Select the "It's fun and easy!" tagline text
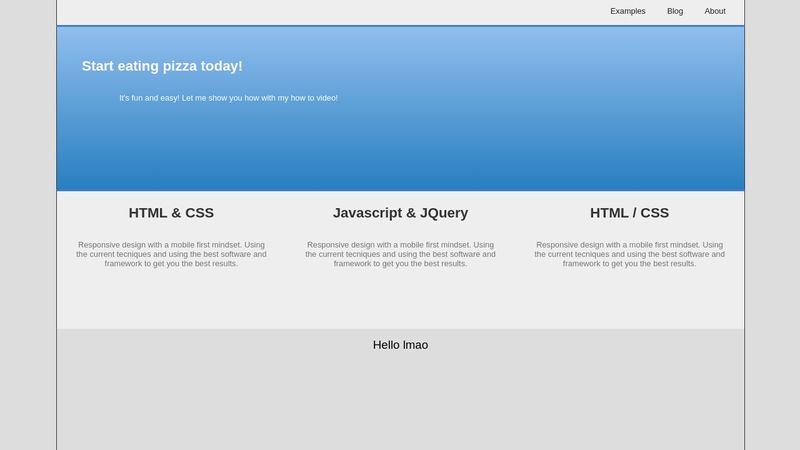The image size is (800, 450). tap(228, 98)
